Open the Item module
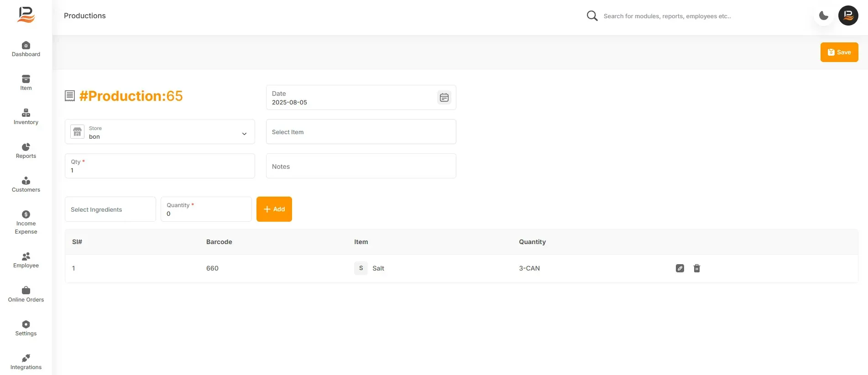 pos(26,83)
